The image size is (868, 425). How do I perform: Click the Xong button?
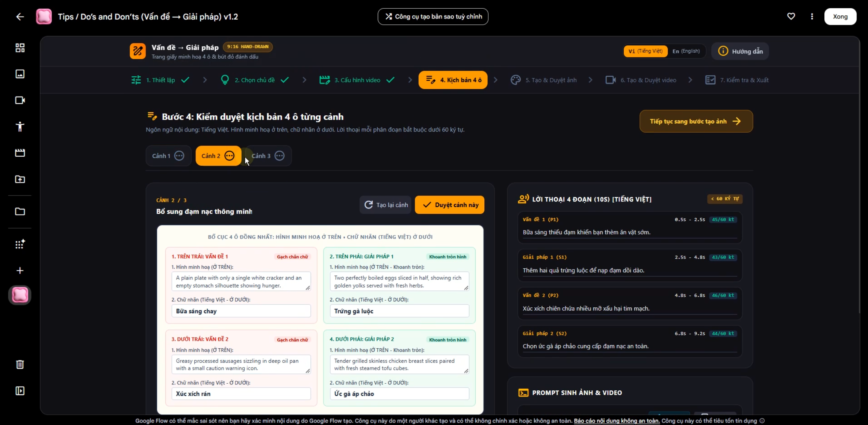[840, 17]
